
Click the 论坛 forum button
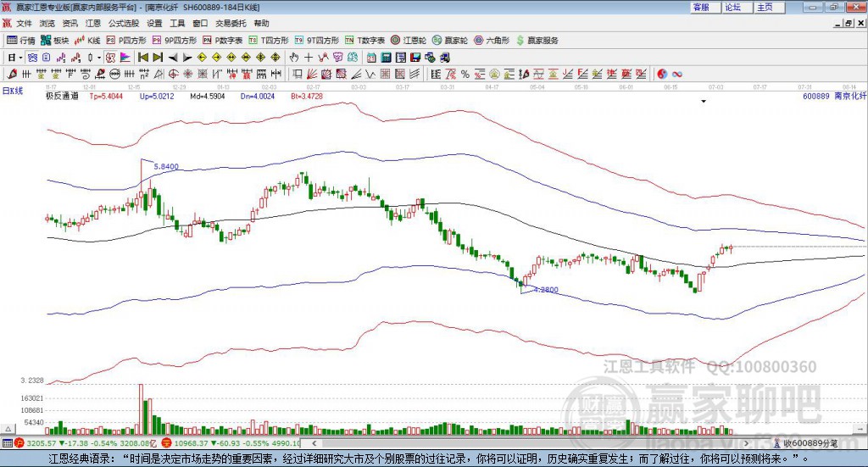click(x=736, y=7)
